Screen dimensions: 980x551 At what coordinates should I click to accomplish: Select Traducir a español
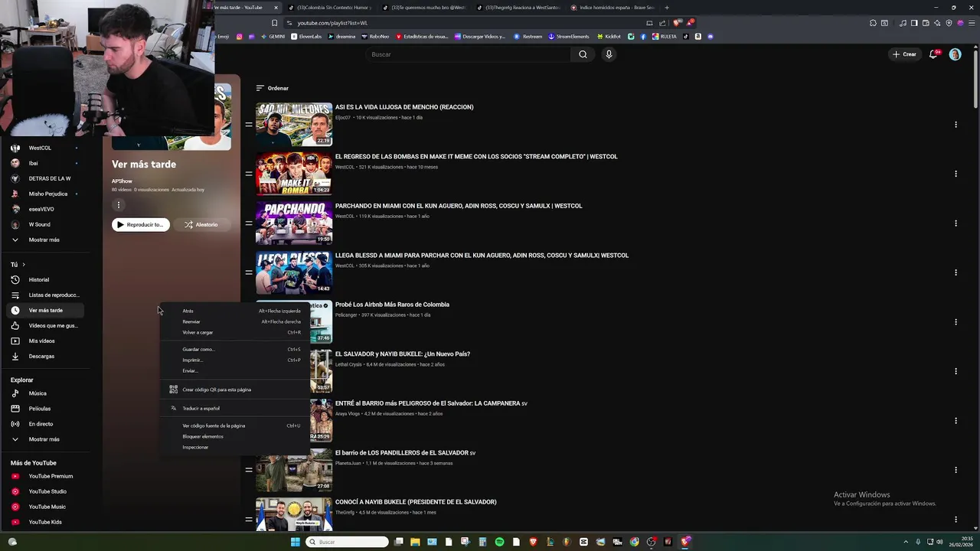pyautogui.click(x=236, y=408)
